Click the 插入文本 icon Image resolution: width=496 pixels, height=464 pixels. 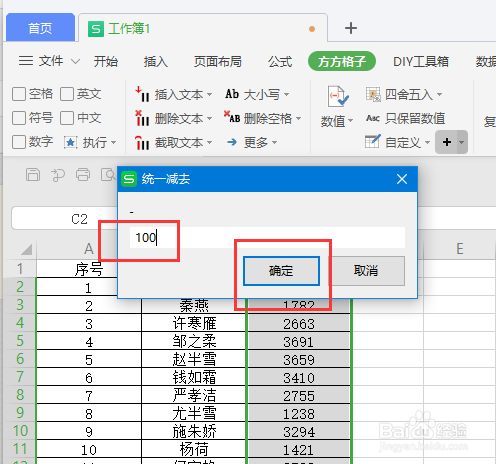142,94
